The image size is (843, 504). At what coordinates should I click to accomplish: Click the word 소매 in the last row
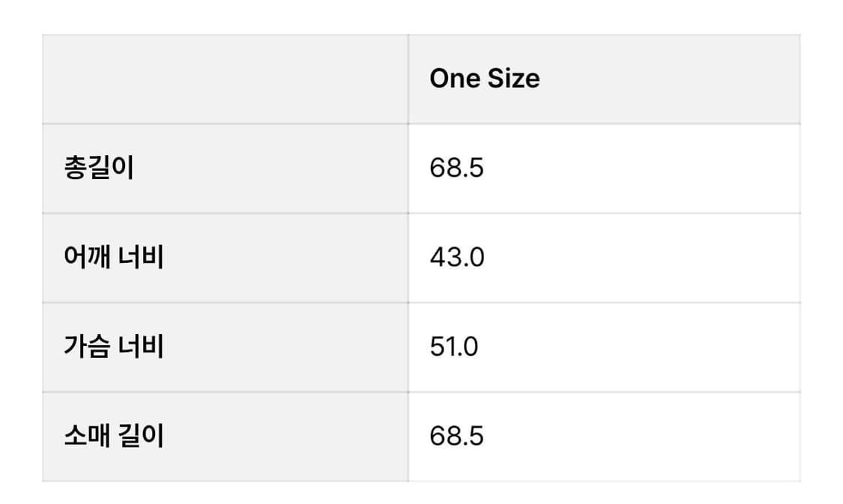[87, 436]
